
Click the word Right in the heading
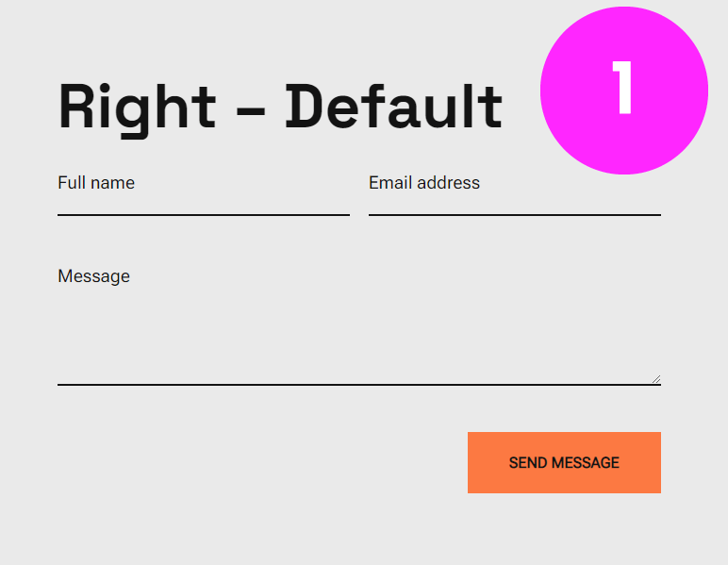(137, 110)
